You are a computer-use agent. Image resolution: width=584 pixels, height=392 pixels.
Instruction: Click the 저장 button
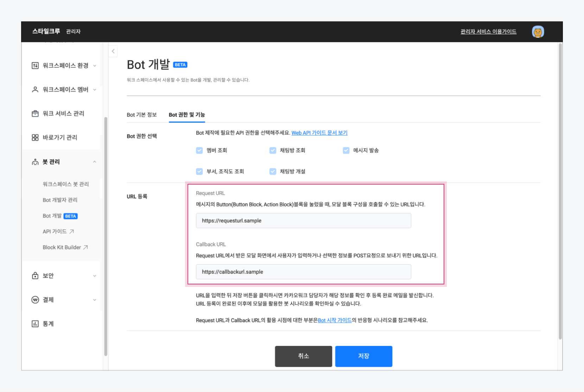click(364, 356)
